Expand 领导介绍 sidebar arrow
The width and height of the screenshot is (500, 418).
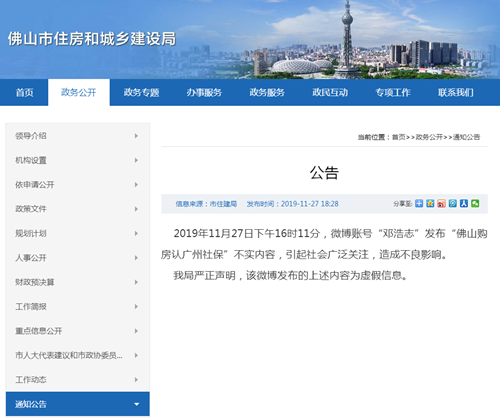[136, 136]
